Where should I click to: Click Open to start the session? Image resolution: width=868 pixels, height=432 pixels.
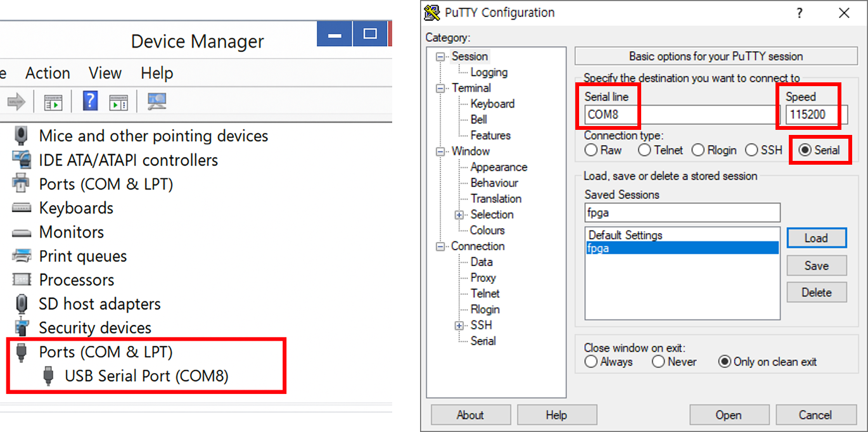729,415
